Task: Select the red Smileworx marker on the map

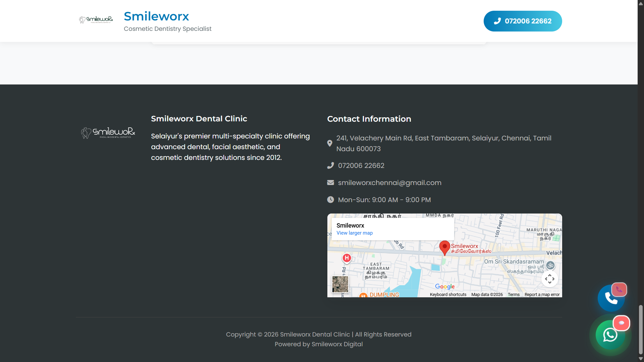Action: point(445,247)
